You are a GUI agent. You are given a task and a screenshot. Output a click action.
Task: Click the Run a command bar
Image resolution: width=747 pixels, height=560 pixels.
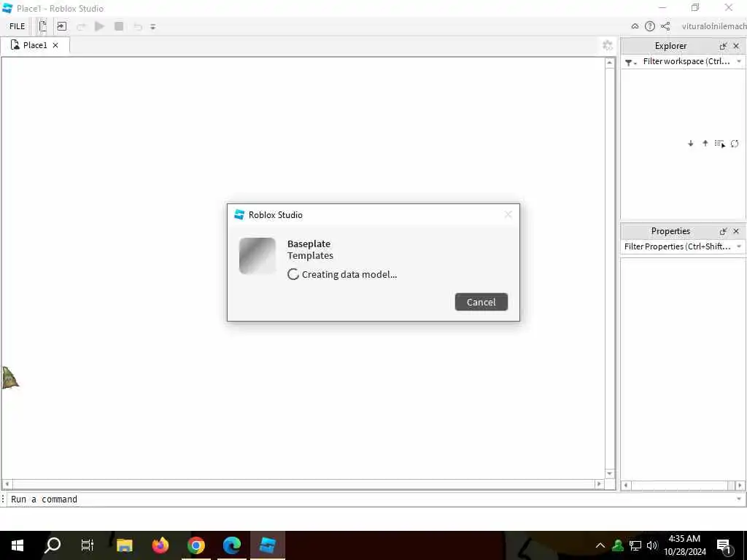[371, 499]
